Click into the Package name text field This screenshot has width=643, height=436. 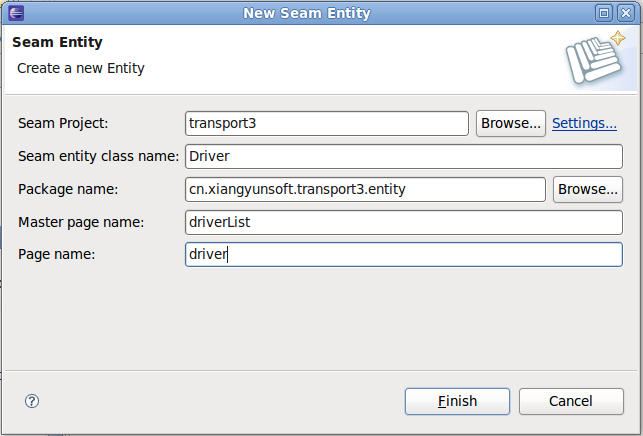click(365, 189)
